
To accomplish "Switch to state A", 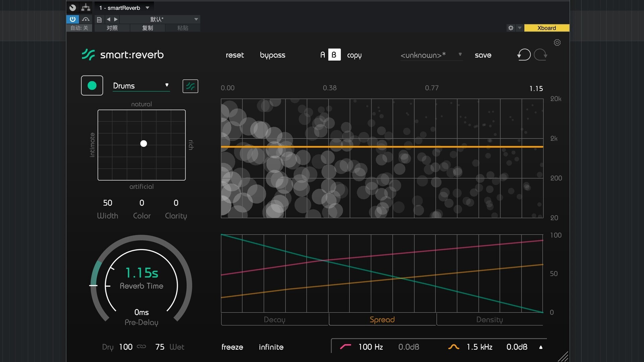I will click(x=323, y=55).
